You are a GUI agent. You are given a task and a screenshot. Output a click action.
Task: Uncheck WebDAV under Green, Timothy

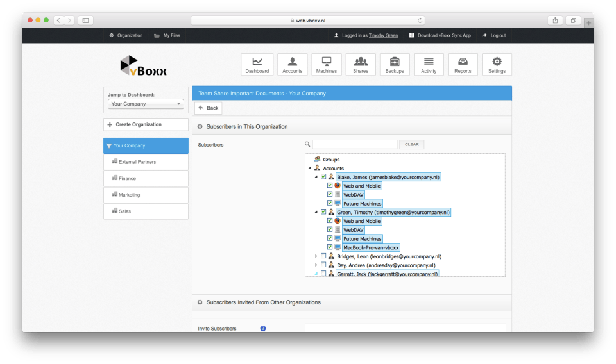pos(330,229)
